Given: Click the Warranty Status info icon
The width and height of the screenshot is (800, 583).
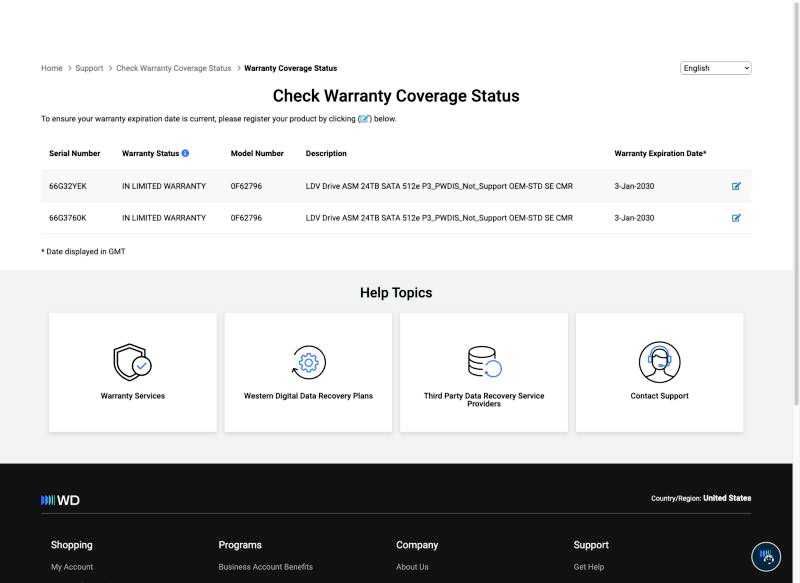Looking at the screenshot, I should point(185,153).
